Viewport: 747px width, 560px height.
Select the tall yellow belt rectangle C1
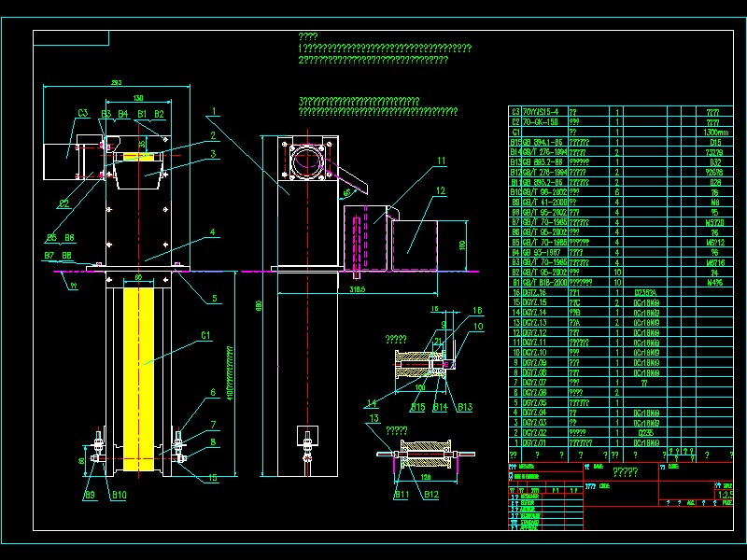coord(138,379)
